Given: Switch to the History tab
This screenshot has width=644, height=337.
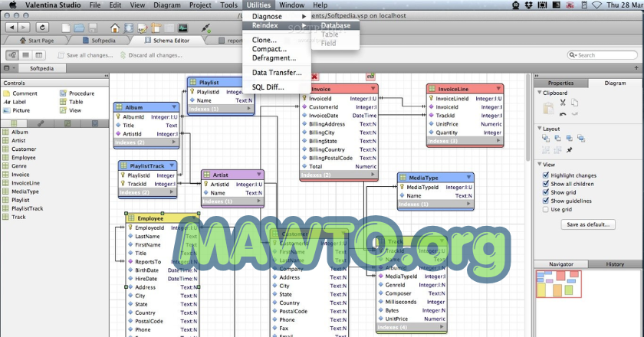Looking at the screenshot, I should [x=615, y=264].
